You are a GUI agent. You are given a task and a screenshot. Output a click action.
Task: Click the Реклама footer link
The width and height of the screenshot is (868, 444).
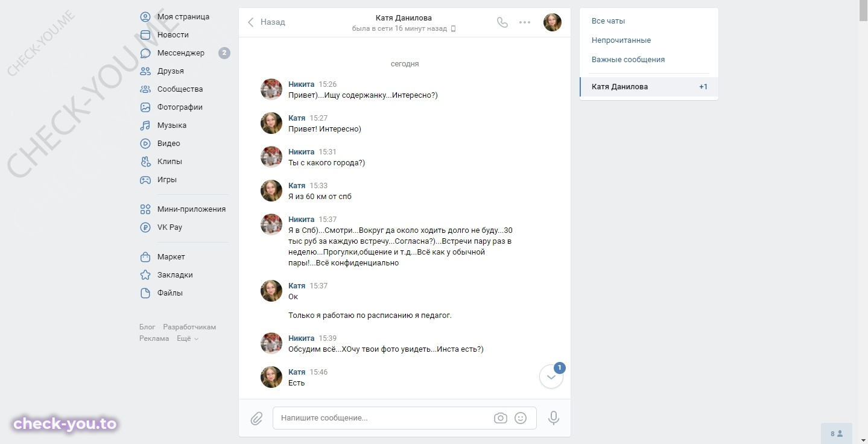click(x=154, y=338)
